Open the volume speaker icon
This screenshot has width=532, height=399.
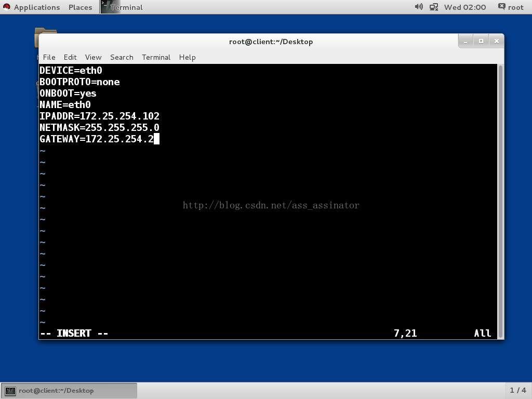419,7
